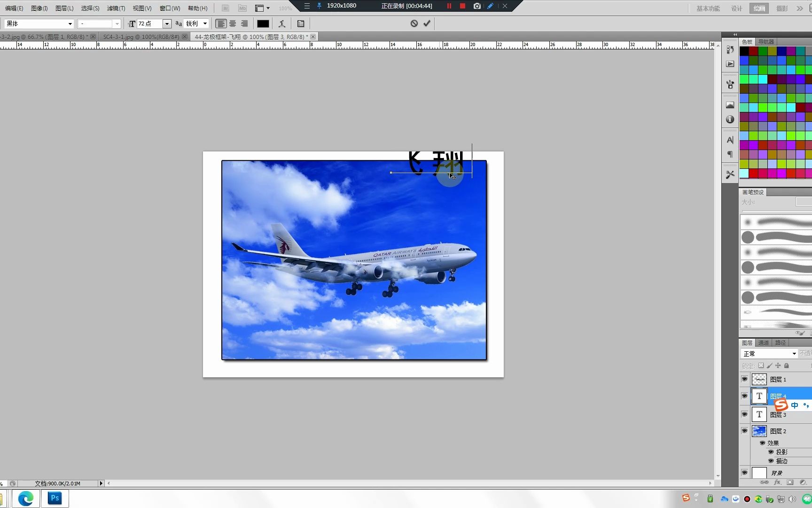This screenshot has height=508, width=812.
Task: Hide text layer 图层 3
Action: pos(744,414)
